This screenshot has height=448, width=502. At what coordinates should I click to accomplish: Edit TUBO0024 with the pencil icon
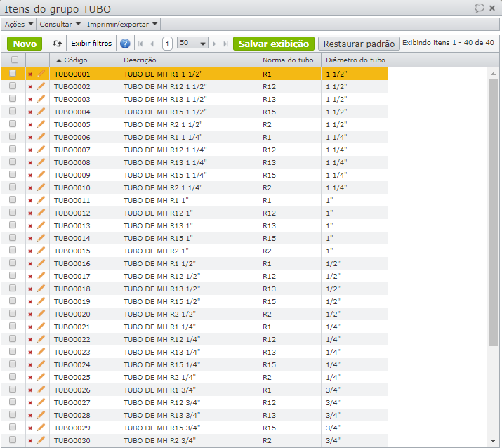point(41,364)
